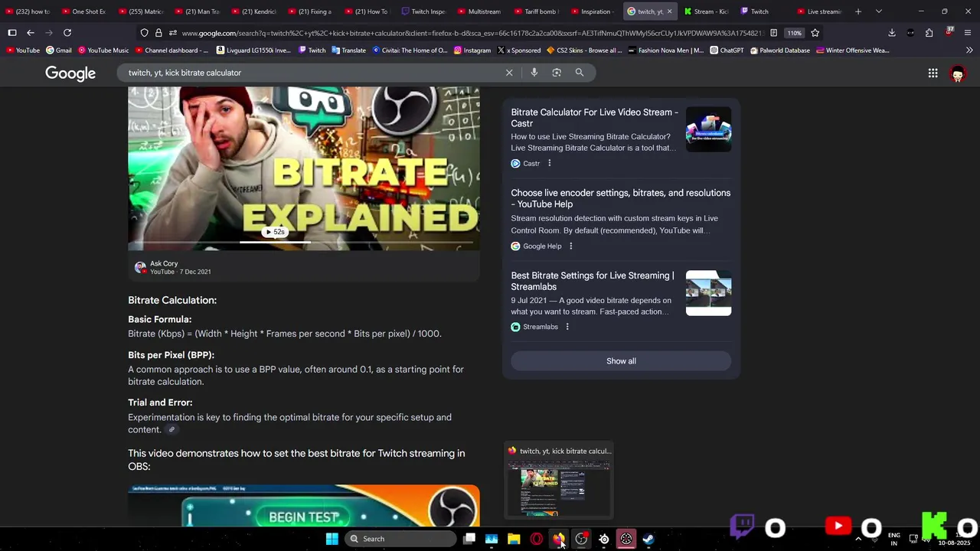Open the Firefox downloads panel
Image resolution: width=980 pixels, height=551 pixels.
892,33
